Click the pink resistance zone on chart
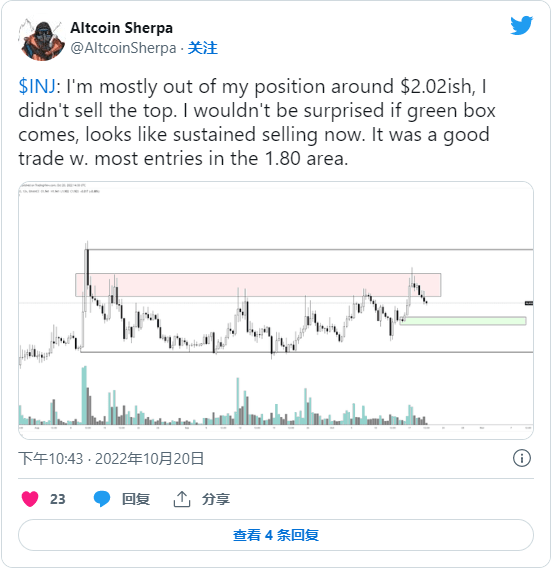The height and width of the screenshot is (571, 552). point(258,285)
